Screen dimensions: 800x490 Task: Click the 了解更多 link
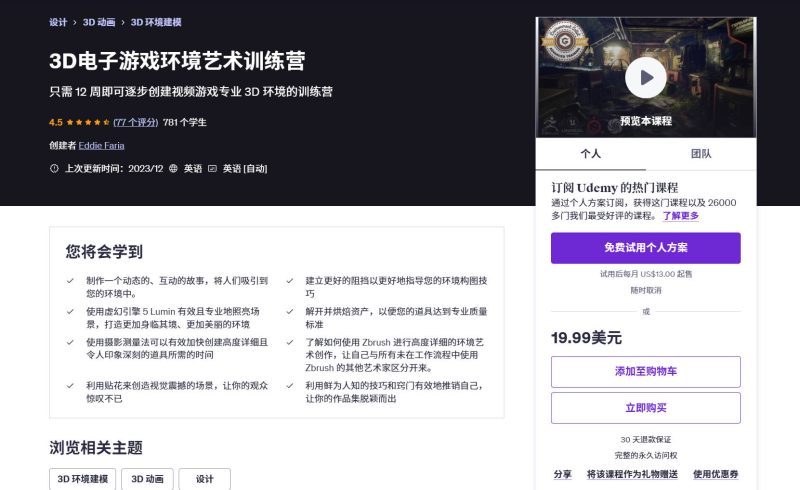pos(681,215)
